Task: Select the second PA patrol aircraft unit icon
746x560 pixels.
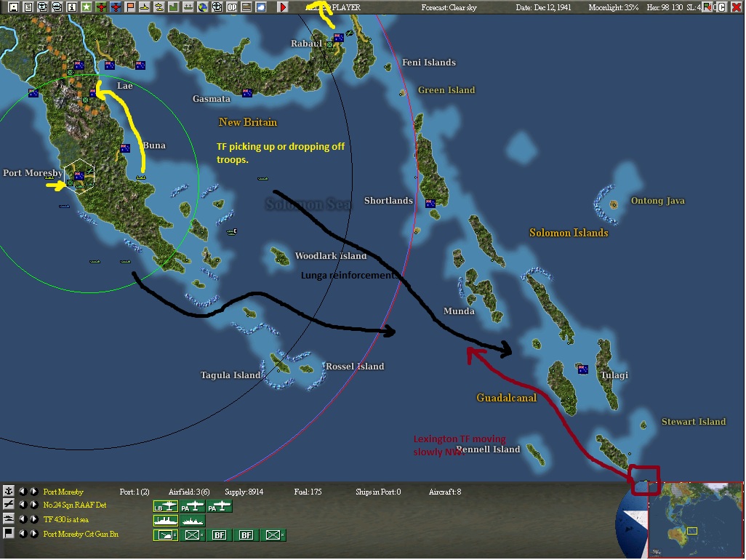Action: (x=220, y=507)
